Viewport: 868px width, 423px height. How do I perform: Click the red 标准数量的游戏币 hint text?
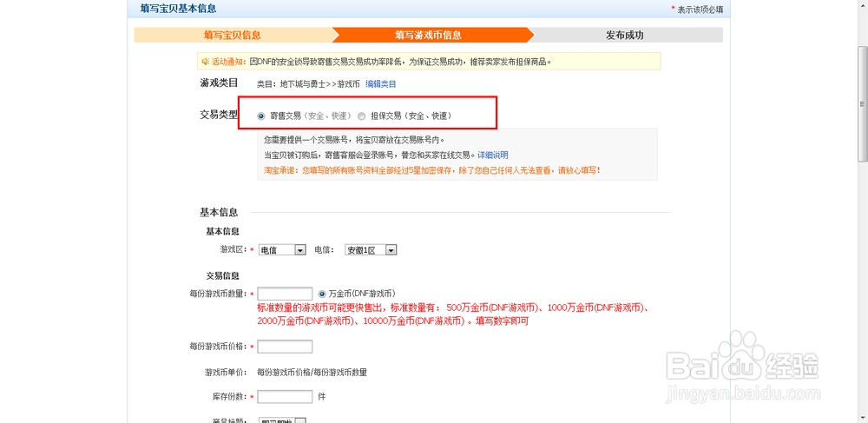tap(453, 314)
